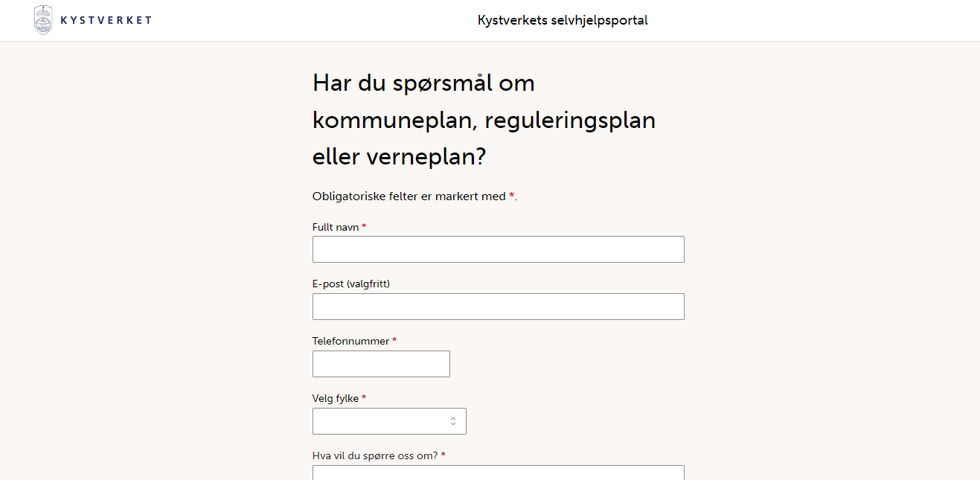980x480 pixels.
Task: Click the Telefonnummer label
Action: (350, 341)
